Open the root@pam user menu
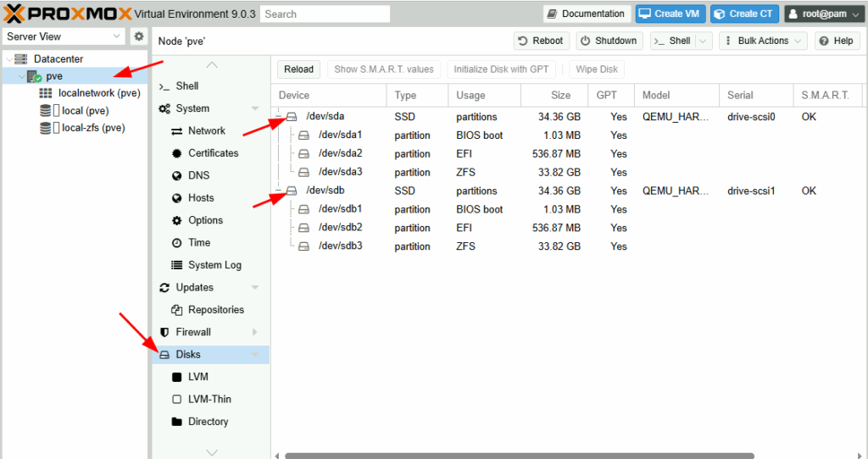 824,14
